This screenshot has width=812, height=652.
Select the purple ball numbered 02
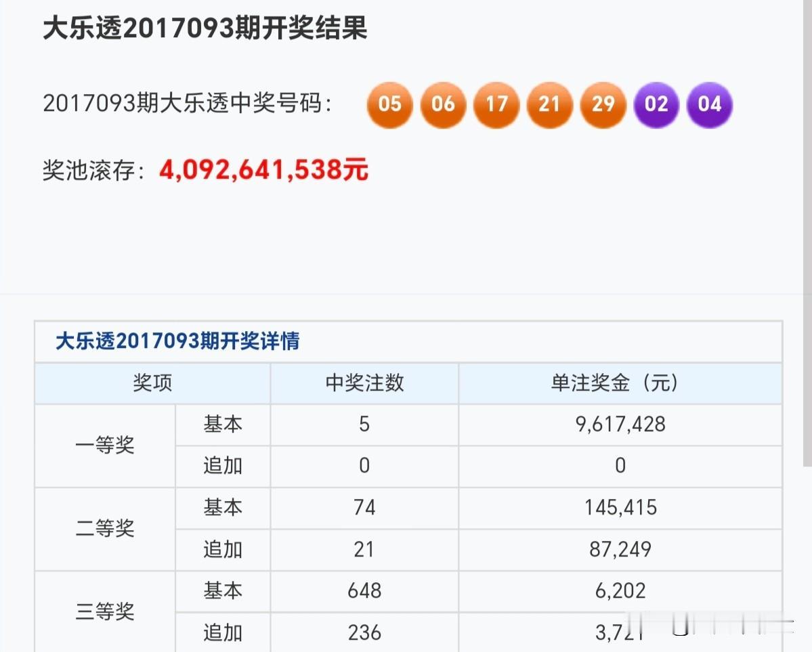pyautogui.click(x=656, y=105)
